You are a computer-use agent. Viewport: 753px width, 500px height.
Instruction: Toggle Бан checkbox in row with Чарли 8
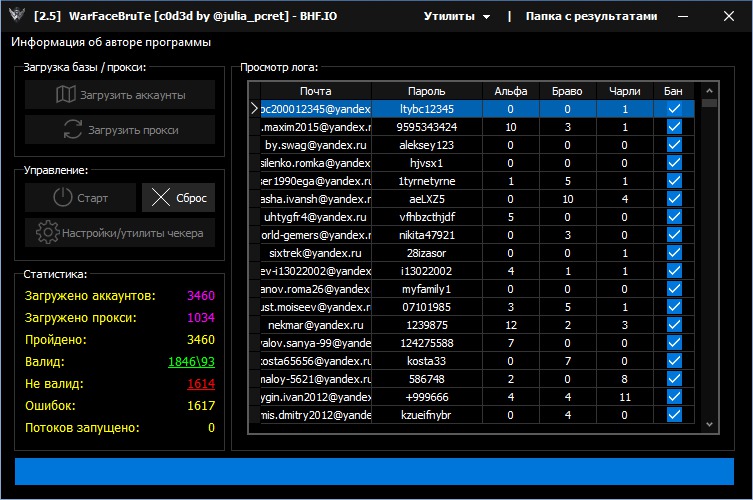click(x=674, y=378)
